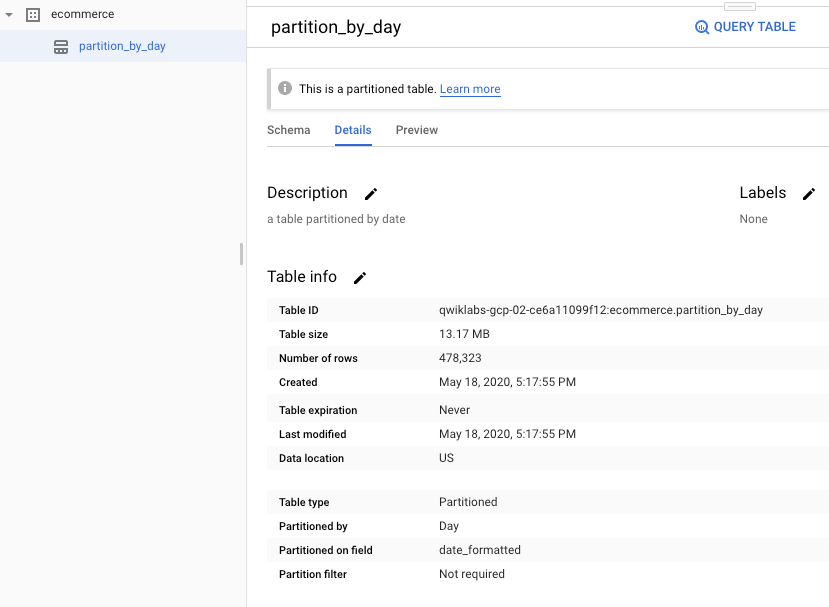Screen dimensions: 829x607
Task: Edit Labels with the pencil icon
Action: (809, 194)
